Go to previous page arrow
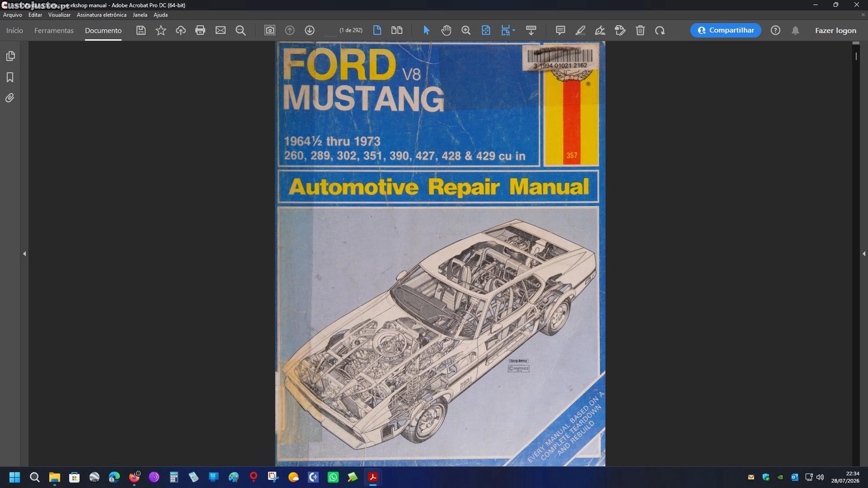Viewport: 868px width, 488px height. [290, 30]
